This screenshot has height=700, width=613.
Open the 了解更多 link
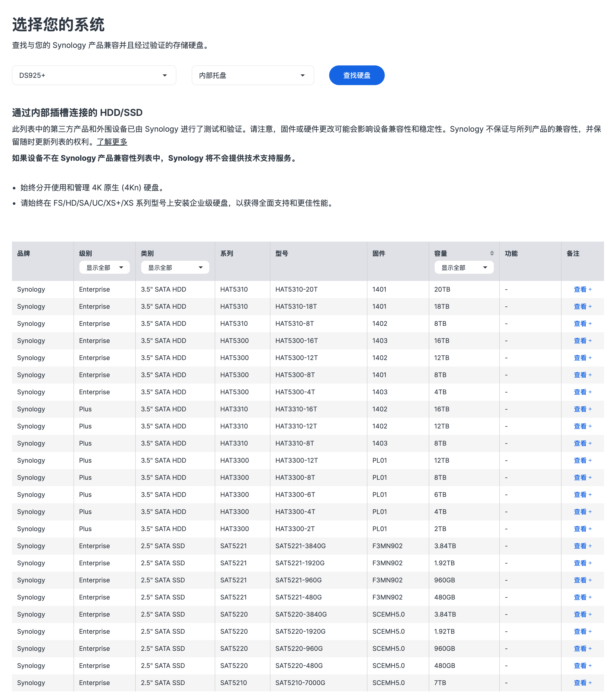[x=112, y=142]
